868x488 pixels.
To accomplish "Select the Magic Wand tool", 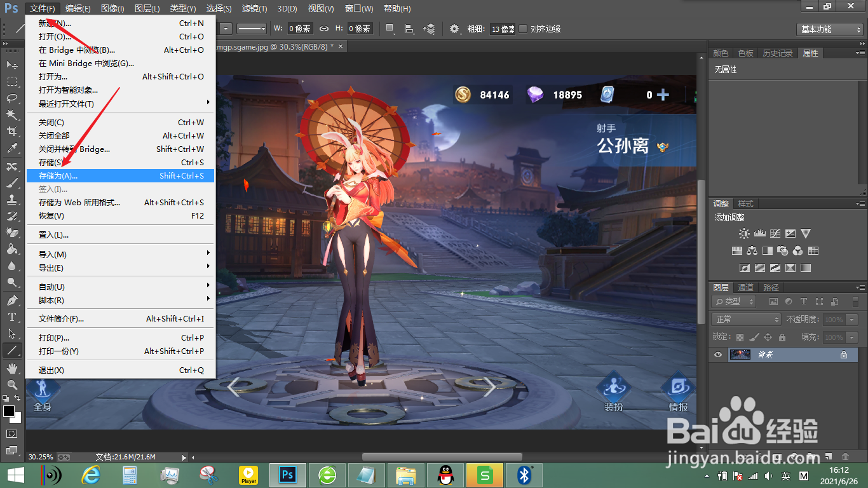I will tap(11, 114).
